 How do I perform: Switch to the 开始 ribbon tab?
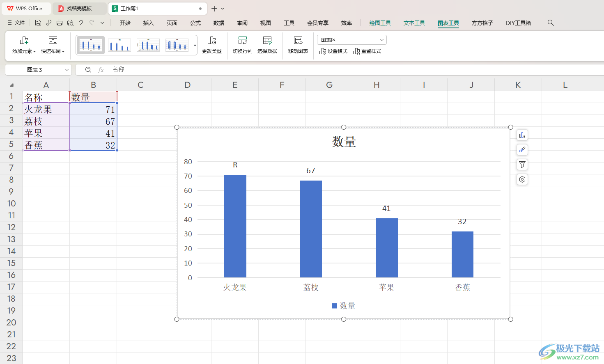click(125, 23)
